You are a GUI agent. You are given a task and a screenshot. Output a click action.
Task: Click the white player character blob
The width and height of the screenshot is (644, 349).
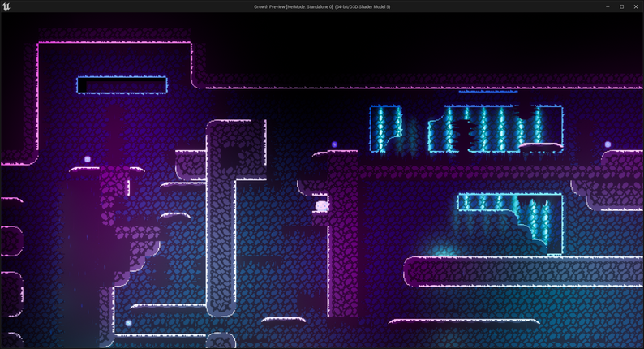[322, 206]
